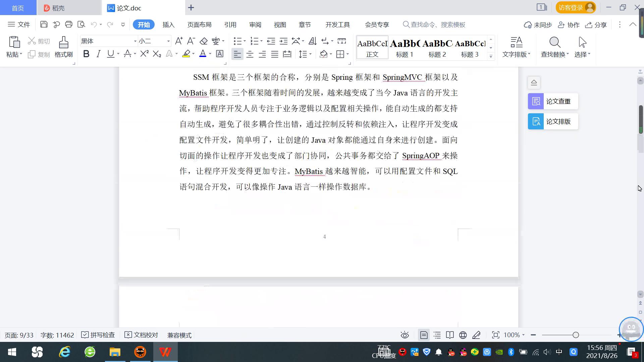644x362 pixels.
Task: Click the zoom slider handle
Action: coord(576,335)
